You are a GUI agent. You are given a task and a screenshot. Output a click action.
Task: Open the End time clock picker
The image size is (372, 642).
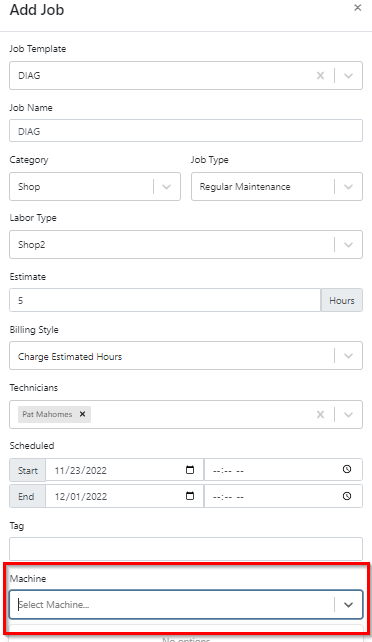347,496
